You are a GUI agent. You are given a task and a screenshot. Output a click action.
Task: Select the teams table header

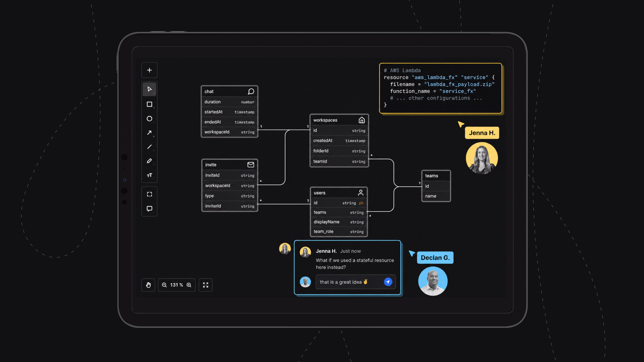click(436, 176)
